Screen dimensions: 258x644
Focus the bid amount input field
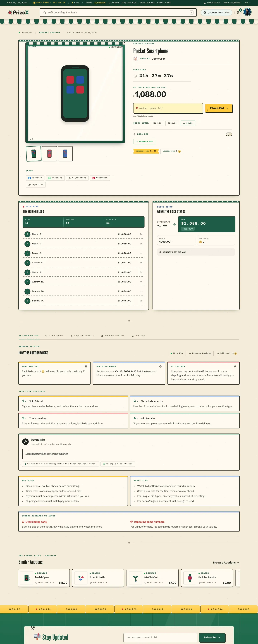pyautogui.click(x=168, y=108)
